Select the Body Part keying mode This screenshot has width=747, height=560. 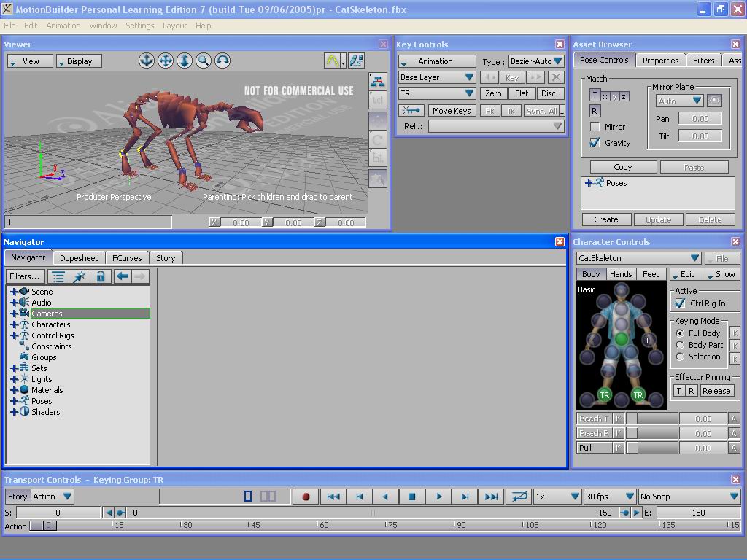tap(680, 345)
